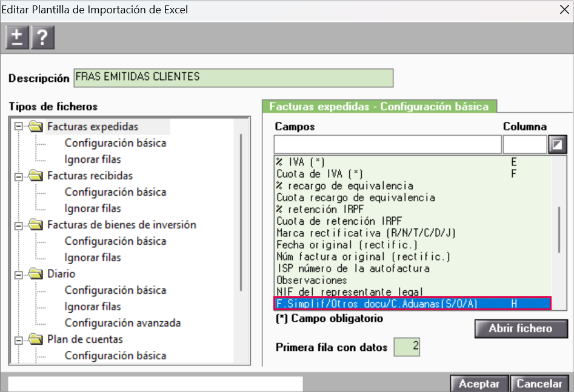This screenshot has width=574, height=392.
Task: Click the Primera fila con datos field
Action: click(x=407, y=347)
